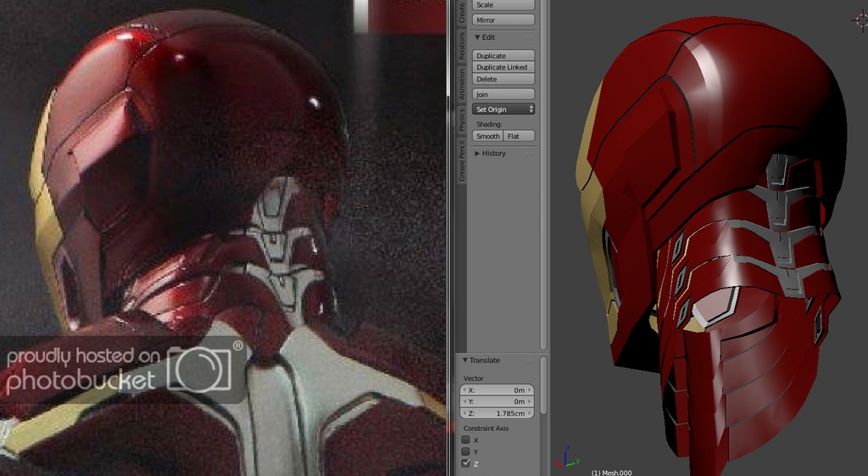Collapse the Translate operator panel

pos(465,361)
